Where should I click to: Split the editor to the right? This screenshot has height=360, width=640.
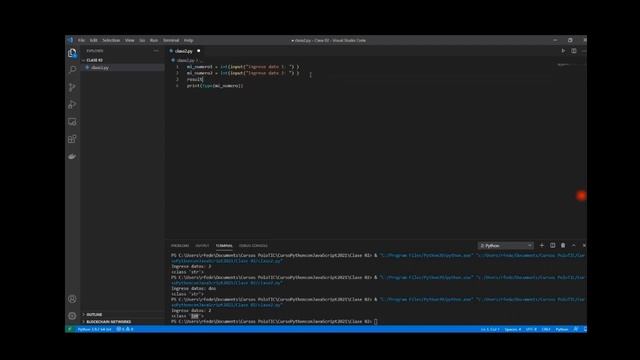click(574, 51)
